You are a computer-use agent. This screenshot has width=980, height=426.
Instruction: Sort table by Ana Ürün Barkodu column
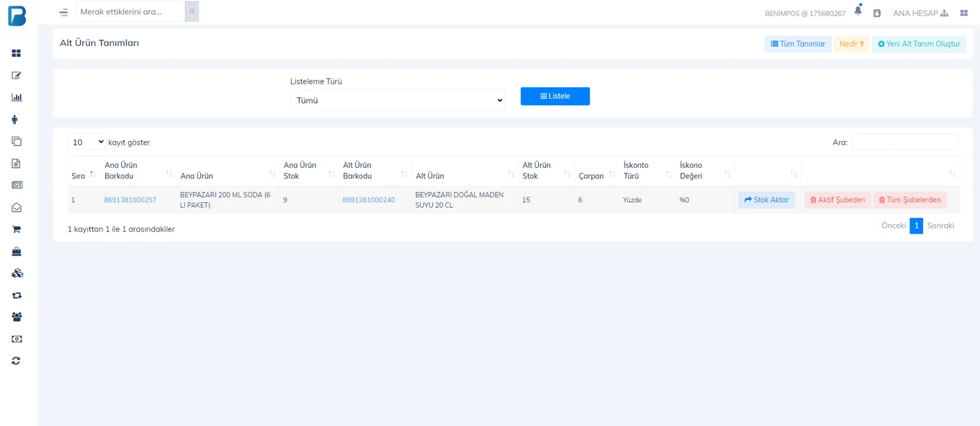pos(138,171)
